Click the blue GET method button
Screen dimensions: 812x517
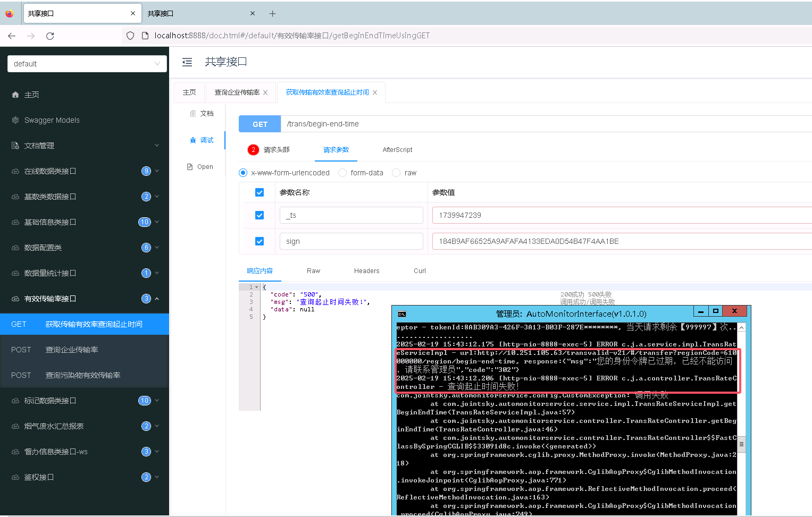pos(260,124)
